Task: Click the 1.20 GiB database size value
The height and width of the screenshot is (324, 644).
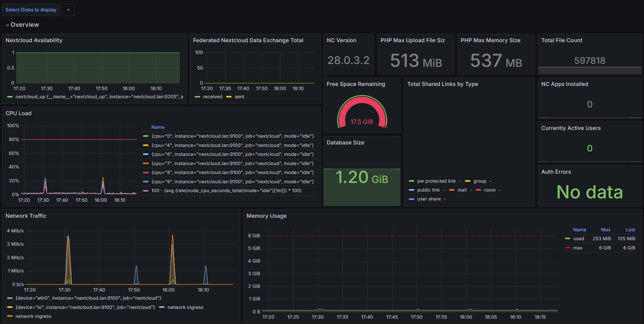Action: [362, 177]
